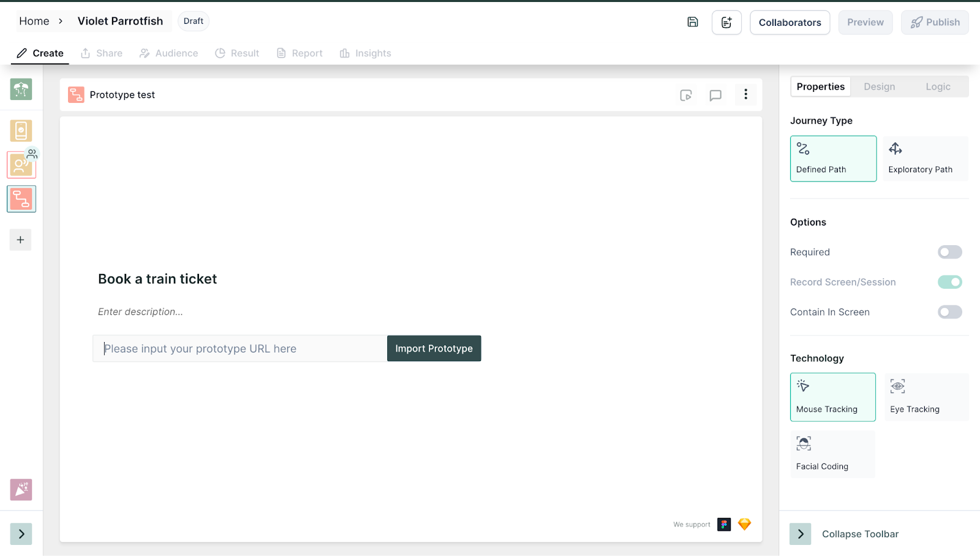Open the Report tab
The image size is (980, 556).
click(300, 53)
